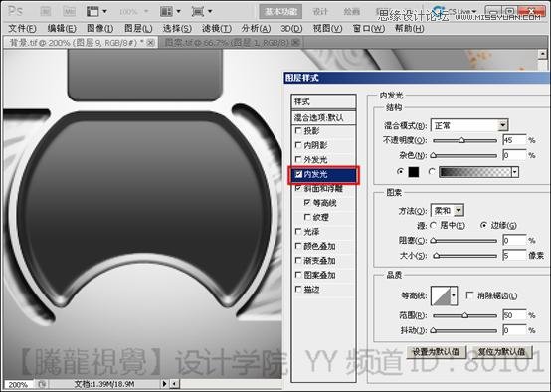The width and height of the screenshot is (551, 392).
Task: Uncheck the 内发光 inner glow checkbox
Action: coord(298,174)
